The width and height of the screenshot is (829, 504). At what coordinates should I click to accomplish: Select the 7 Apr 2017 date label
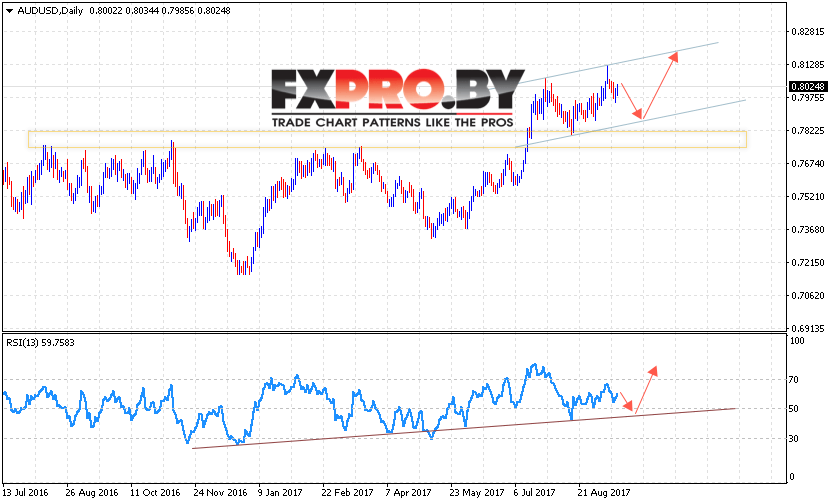408,492
